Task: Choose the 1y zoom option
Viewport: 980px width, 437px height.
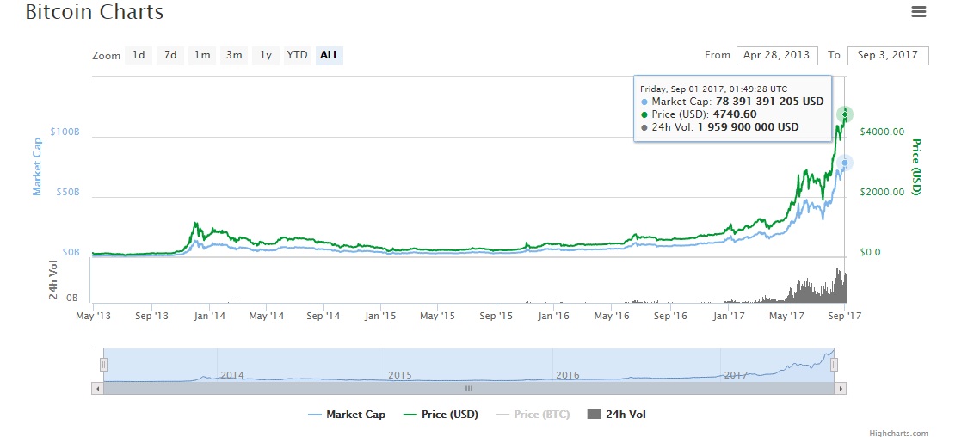Action: [x=266, y=55]
